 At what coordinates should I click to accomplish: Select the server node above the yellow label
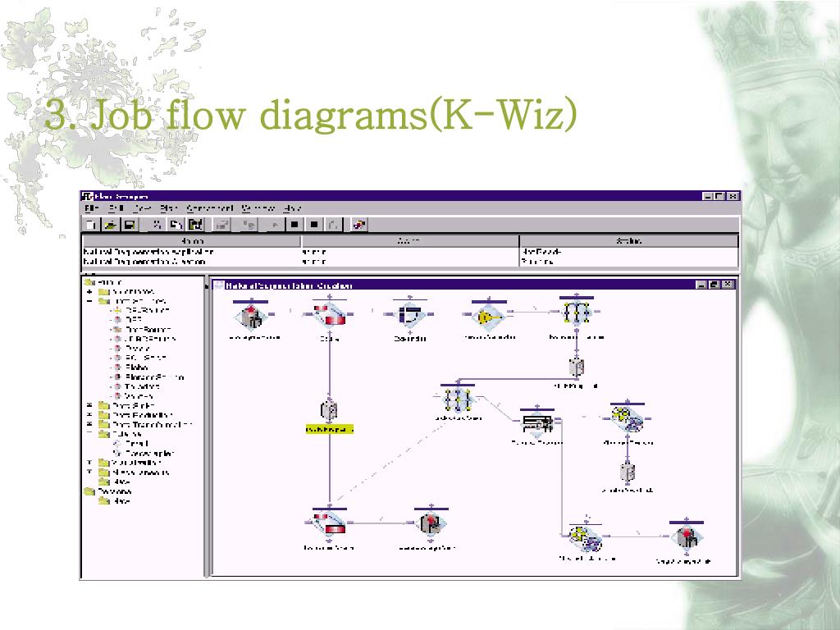coord(329,410)
